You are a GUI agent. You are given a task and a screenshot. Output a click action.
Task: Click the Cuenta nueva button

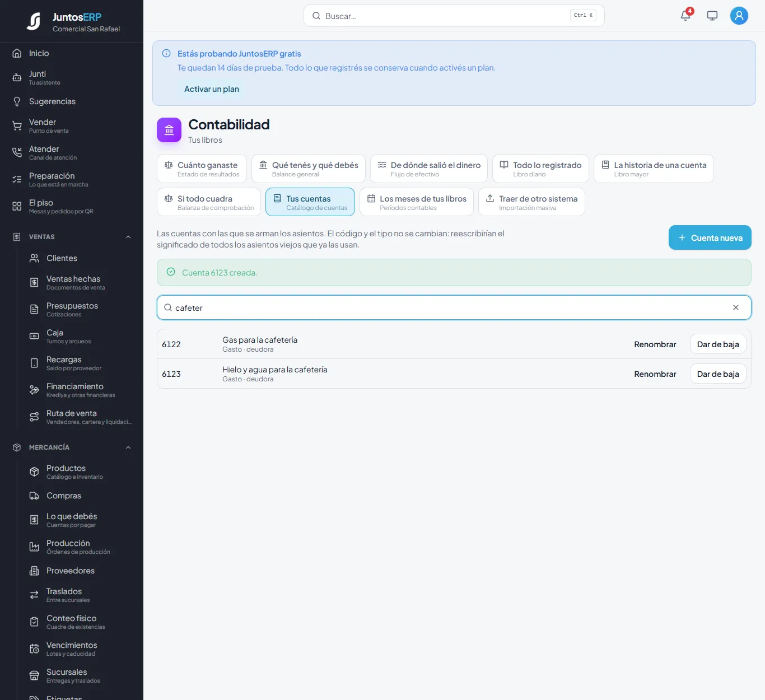click(x=710, y=238)
